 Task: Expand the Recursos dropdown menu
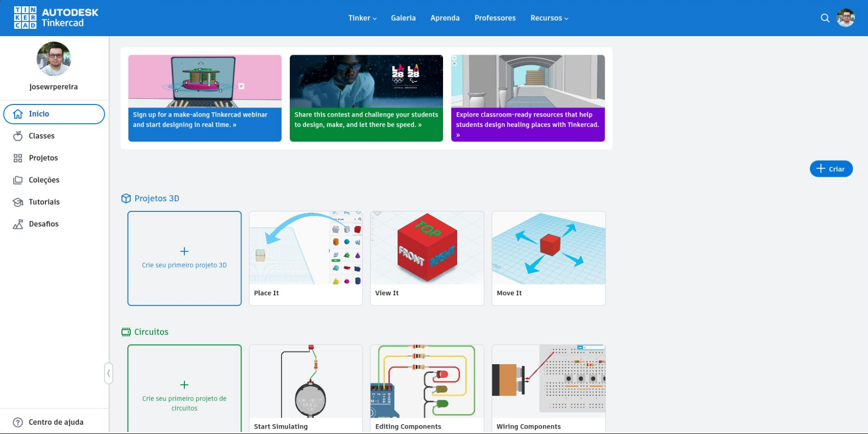(x=549, y=18)
